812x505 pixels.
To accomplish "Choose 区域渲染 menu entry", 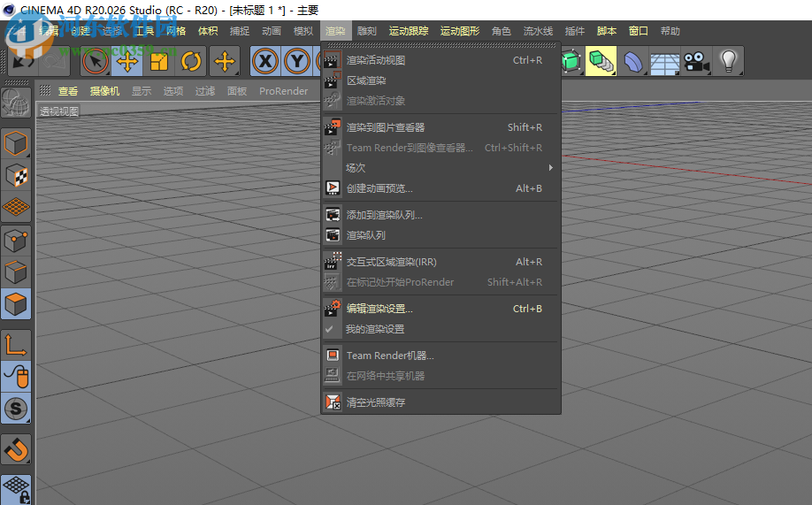I will tap(440, 80).
